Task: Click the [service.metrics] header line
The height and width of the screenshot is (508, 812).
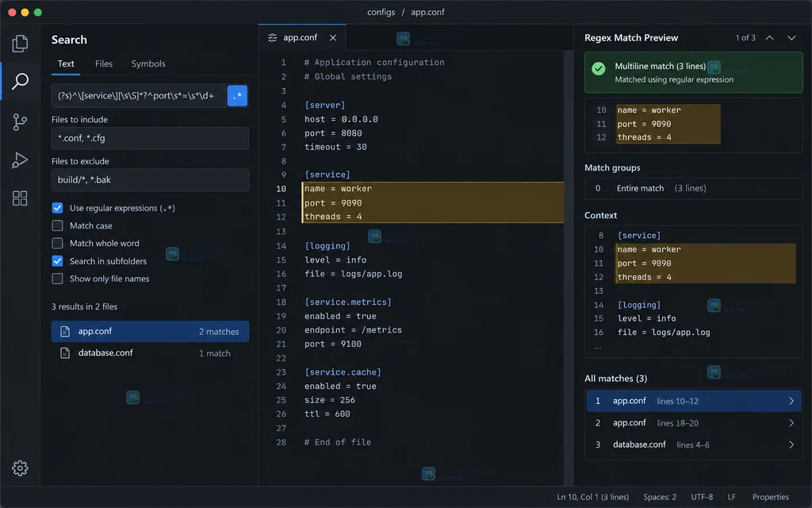Action: point(348,302)
